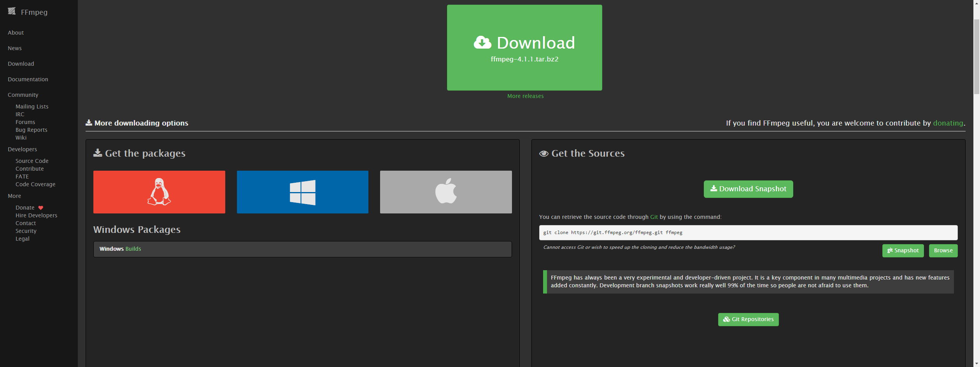Click the FFmpeg title text in sidebar
The height and width of the screenshot is (367, 980).
pyautogui.click(x=34, y=12)
